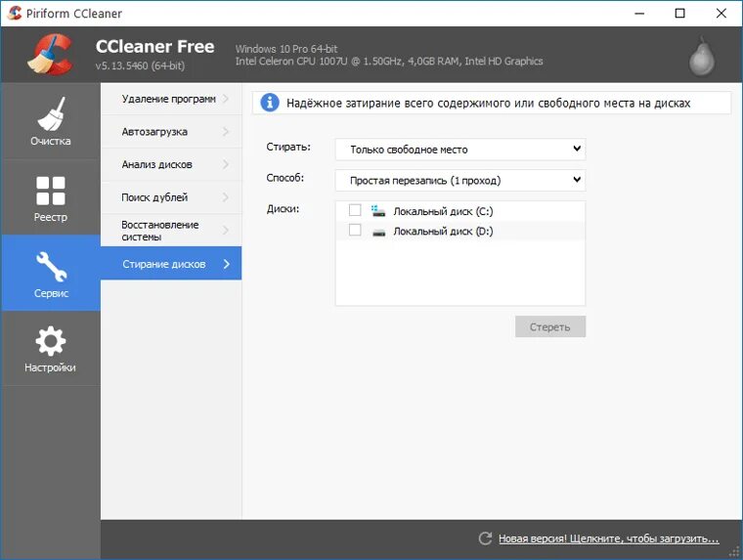Minimize the CCleaner window

(x=639, y=14)
